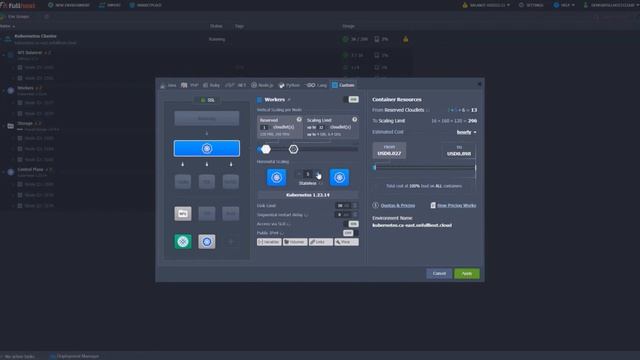Select the VPS block next to storage

(x=207, y=213)
